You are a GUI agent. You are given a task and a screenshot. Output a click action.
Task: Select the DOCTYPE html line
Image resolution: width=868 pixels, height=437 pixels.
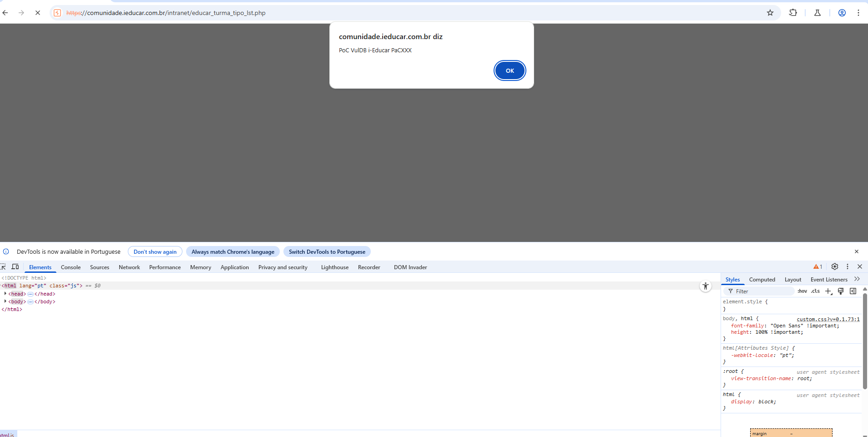(x=24, y=278)
